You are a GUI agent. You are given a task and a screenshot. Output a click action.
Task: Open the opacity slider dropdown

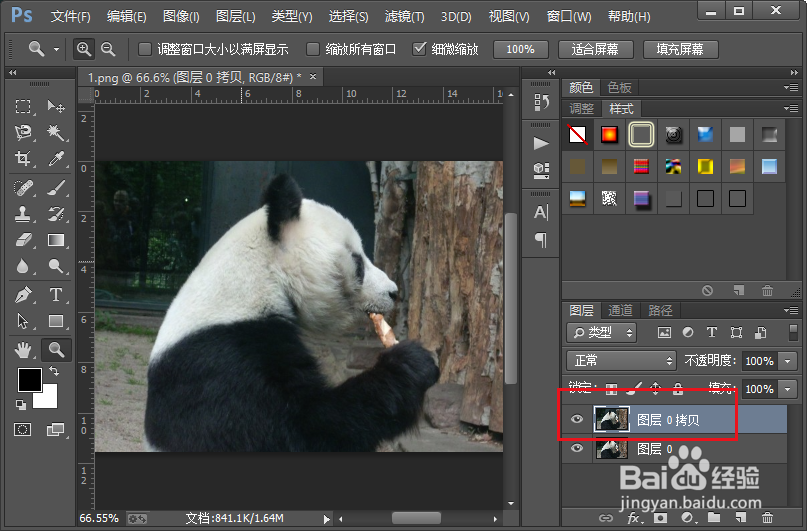point(787,361)
